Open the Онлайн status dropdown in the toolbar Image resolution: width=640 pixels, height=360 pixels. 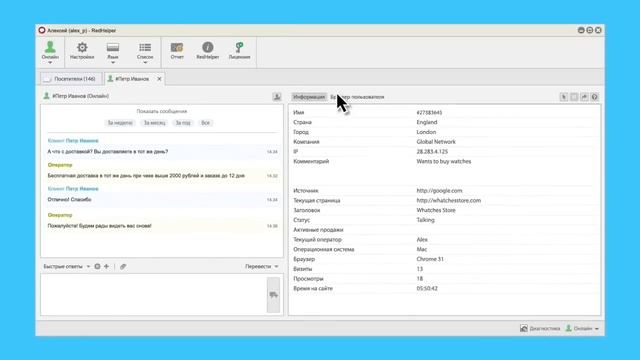coord(50,52)
